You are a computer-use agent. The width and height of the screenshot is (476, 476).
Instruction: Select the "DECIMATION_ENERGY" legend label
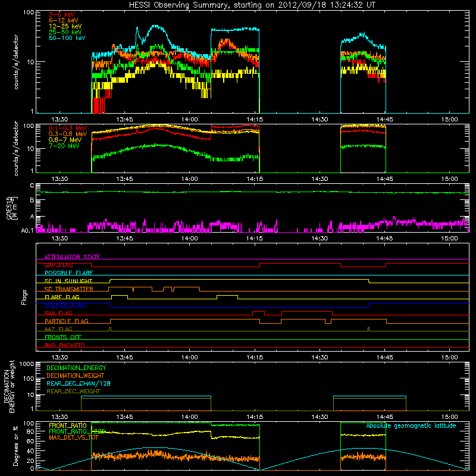[x=76, y=368]
